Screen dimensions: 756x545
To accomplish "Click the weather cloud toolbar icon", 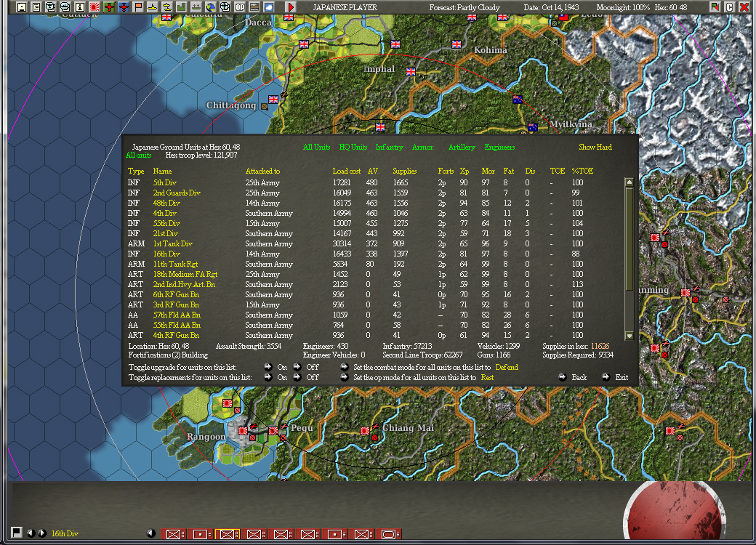I will (268, 7).
